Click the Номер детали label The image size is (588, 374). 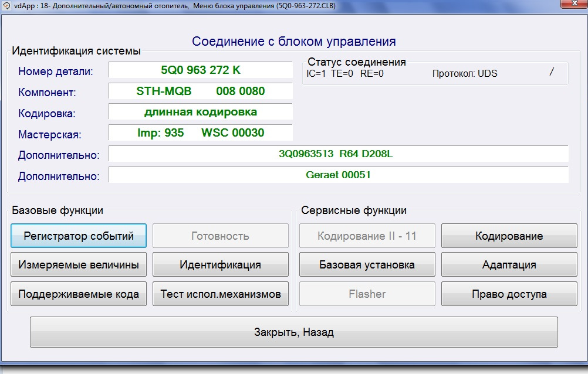coord(56,71)
